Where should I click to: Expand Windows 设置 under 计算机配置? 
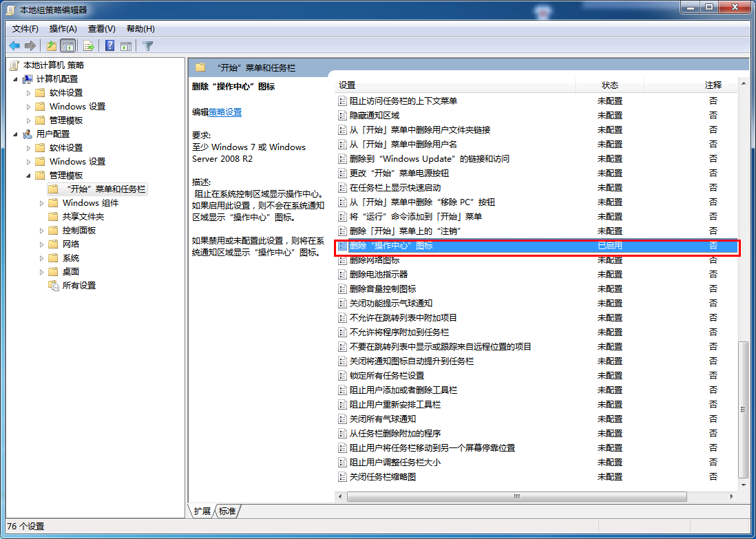click(x=28, y=107)
